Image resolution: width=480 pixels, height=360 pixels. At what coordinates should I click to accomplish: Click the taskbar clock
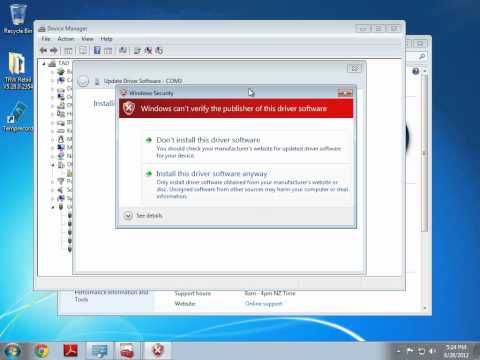(456, 351)
